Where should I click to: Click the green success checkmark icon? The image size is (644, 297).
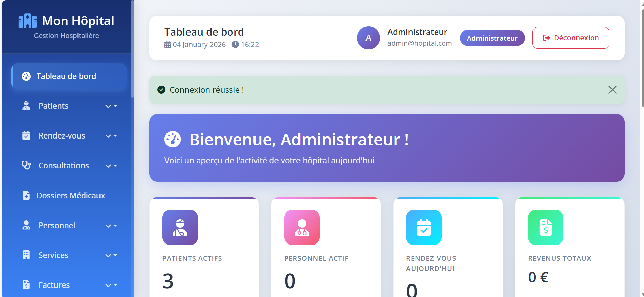click(161, 90)
